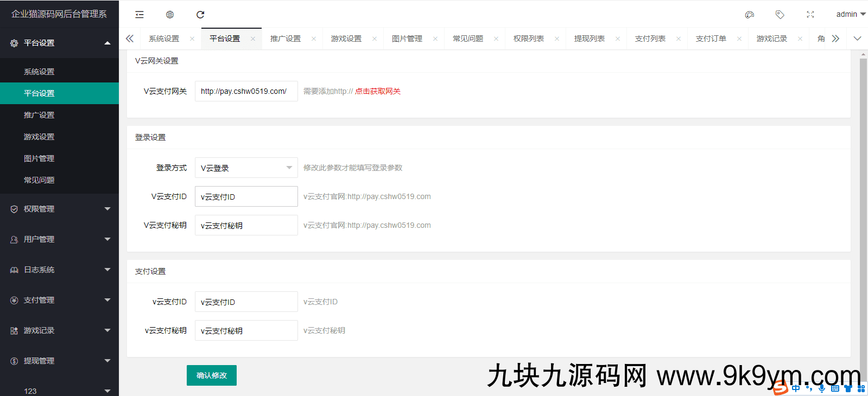Viewport: 868px width, 396px height.
Task: Select 推广设置 in the sidebar
Action: [x=39, y=115]
